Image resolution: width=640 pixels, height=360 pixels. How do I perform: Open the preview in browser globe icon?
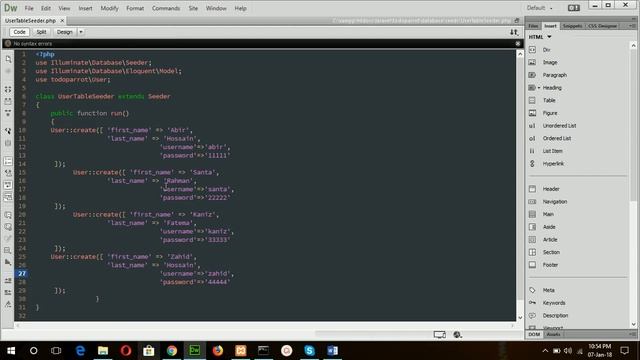pyautogui.click(x=457, y=335)
